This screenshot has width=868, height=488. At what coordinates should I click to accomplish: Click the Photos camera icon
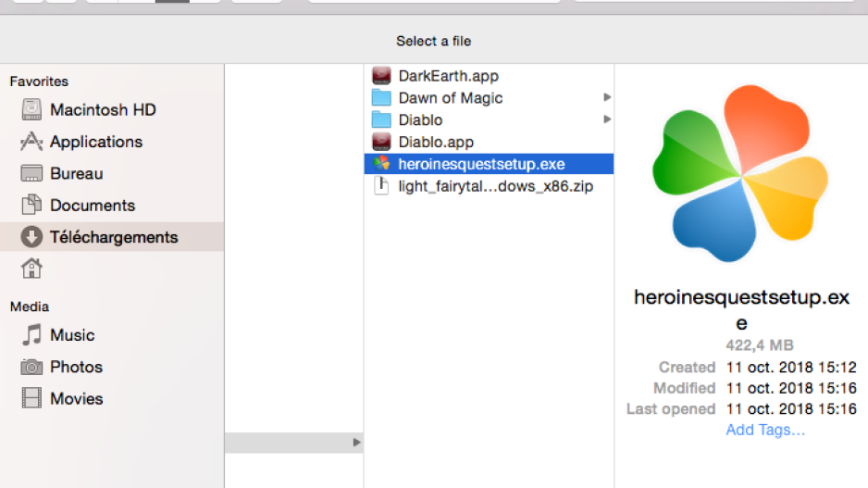click(31, 367)
